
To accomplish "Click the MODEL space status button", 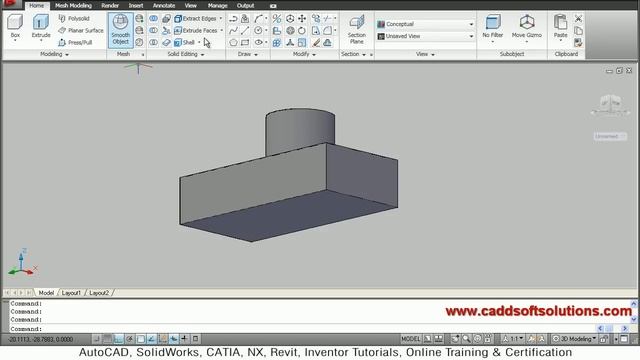I will click(x=410, y=339).
